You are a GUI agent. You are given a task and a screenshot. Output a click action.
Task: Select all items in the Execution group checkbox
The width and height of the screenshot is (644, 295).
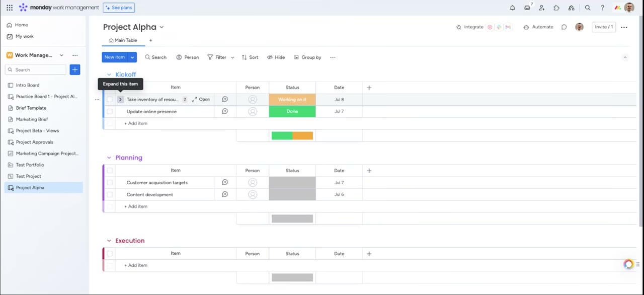tap(110, 254)
